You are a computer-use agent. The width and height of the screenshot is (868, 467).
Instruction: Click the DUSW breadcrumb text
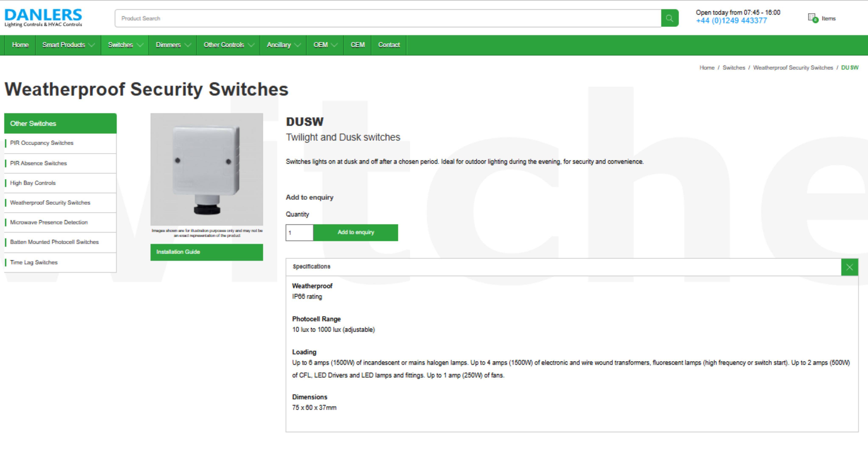point(850,68)
